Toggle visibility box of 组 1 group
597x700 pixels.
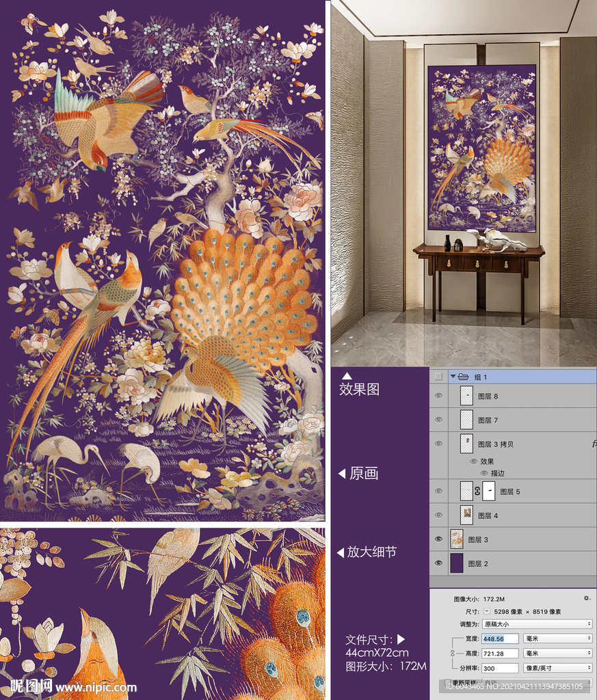(438, 377)
